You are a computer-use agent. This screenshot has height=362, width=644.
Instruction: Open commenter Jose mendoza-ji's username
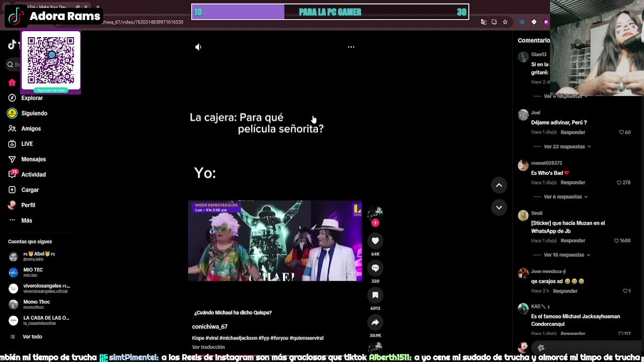548,271
